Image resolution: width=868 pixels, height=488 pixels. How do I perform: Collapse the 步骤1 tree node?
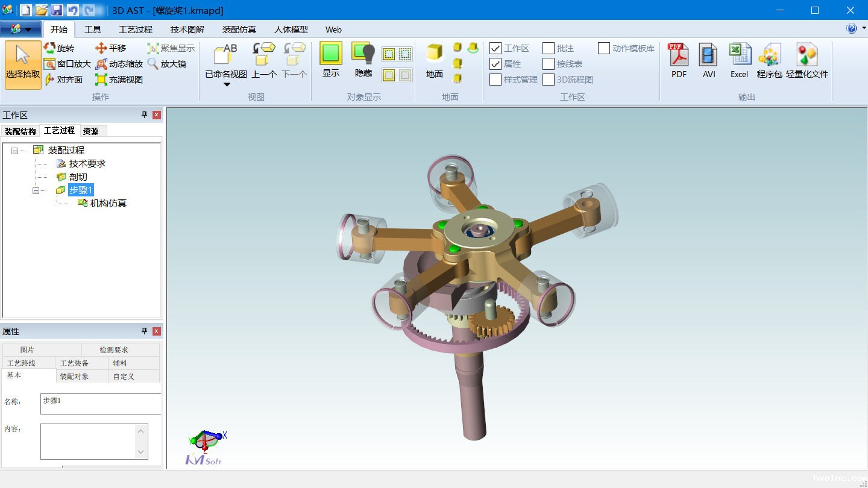(36, 190)
